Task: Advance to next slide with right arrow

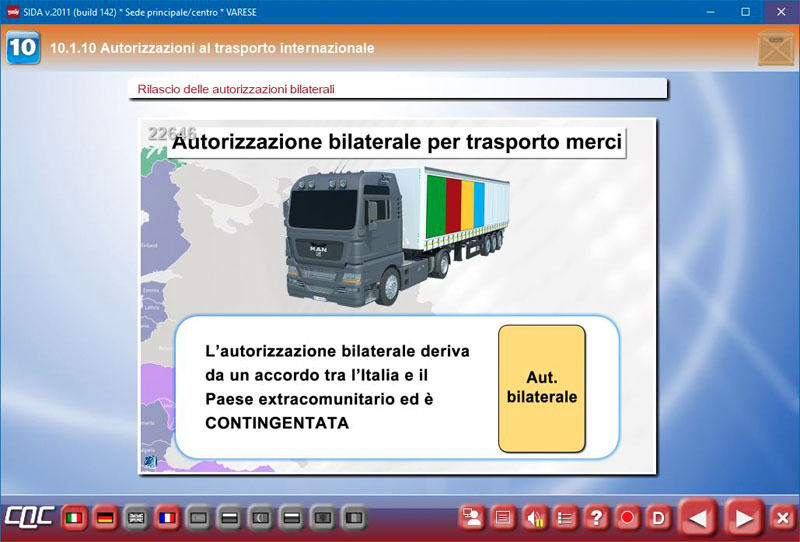Action: [x=744, y=518]
